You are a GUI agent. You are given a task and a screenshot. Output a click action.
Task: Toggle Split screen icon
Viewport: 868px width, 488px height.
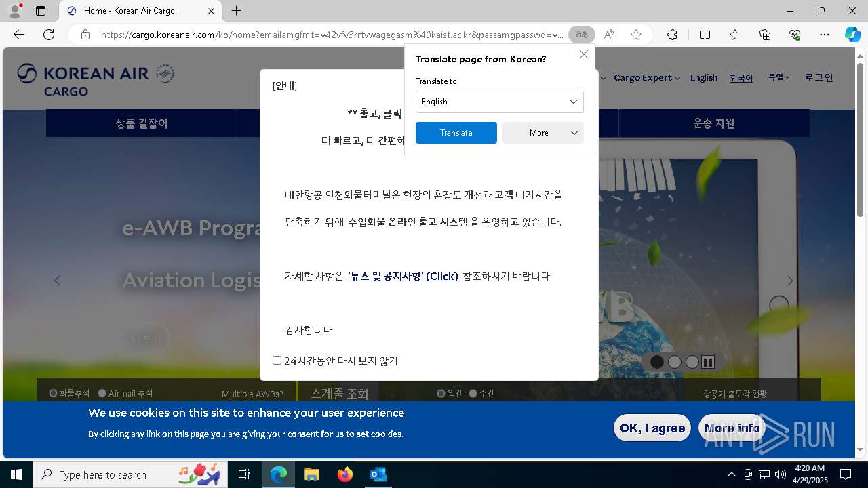(705, 35)
